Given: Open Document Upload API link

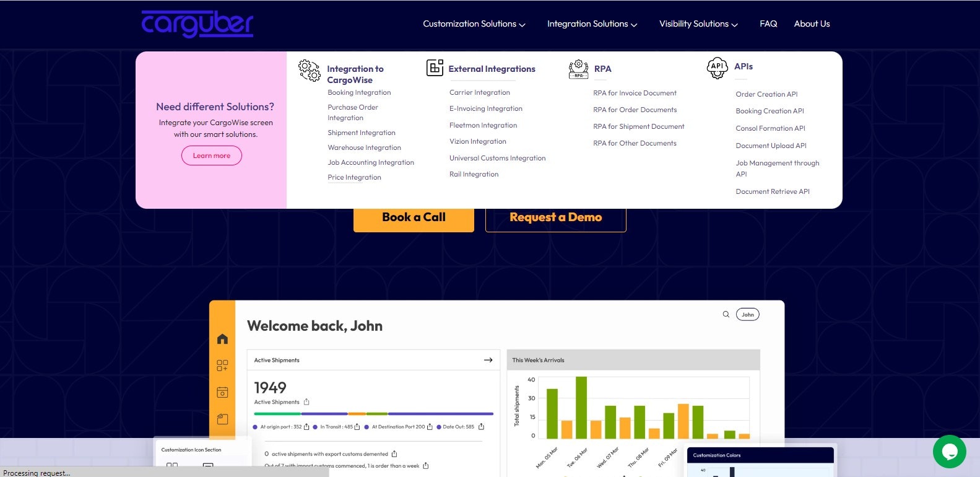Looking at the screenshot, I should tap(771, 146).
